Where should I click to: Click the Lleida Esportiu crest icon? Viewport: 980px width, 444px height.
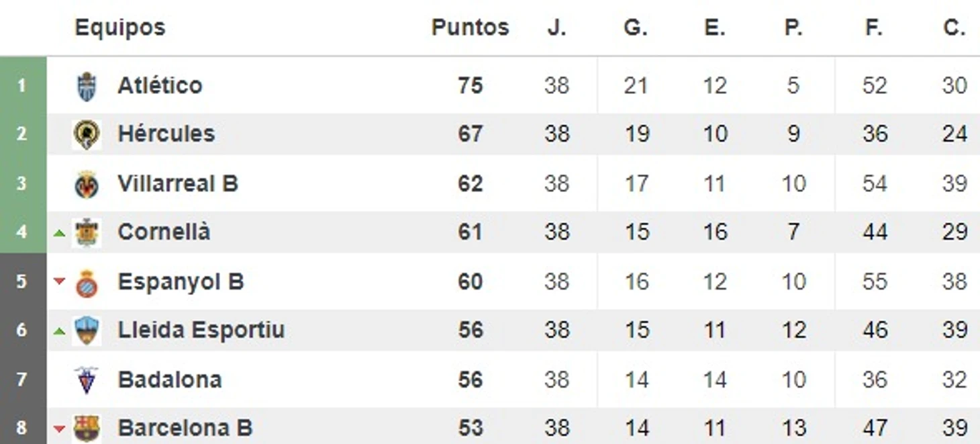(x=87, y=330)
